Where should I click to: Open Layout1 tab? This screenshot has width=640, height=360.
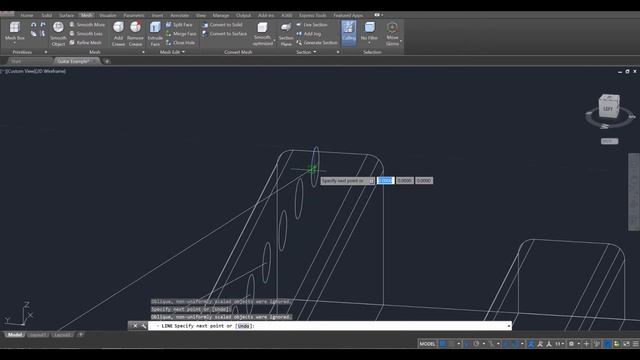[x=38, y=335]
